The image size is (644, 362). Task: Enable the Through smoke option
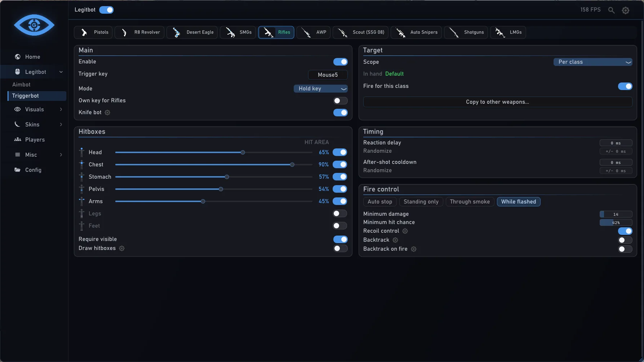pyautogui.click(x=470, y=202)
